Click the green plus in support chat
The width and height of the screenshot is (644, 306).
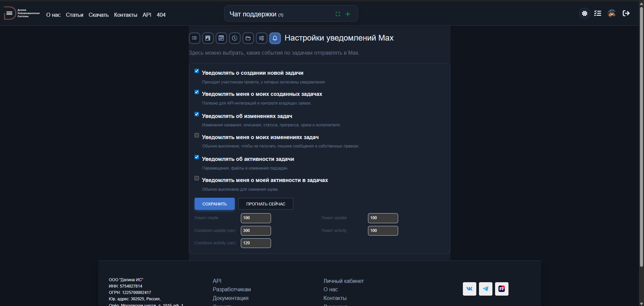pyautogui.click(x=348, y=14)
